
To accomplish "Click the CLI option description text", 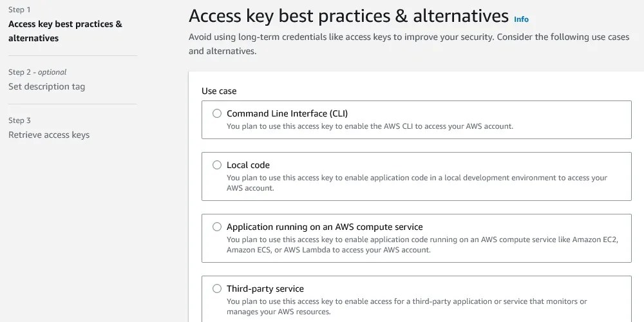I will click(x=370, y=126).
